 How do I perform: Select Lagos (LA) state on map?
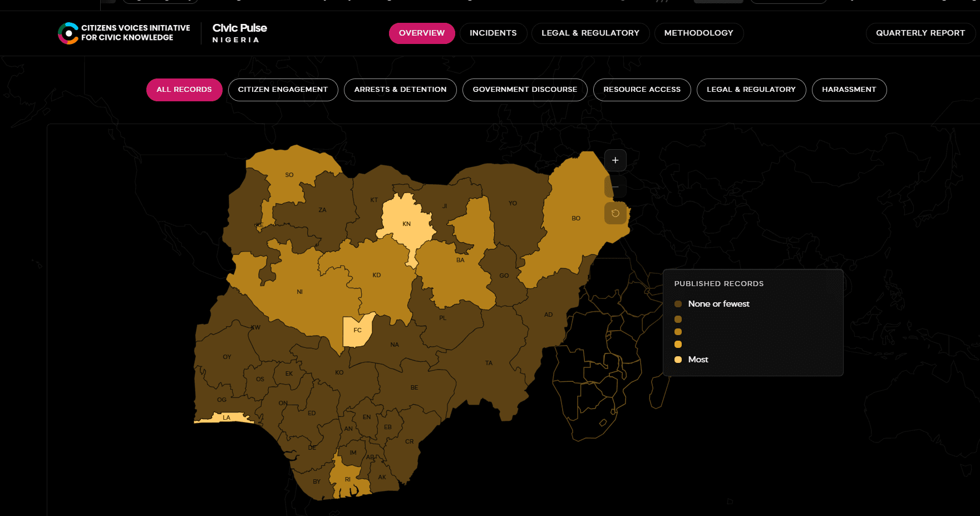pos(226,417)
